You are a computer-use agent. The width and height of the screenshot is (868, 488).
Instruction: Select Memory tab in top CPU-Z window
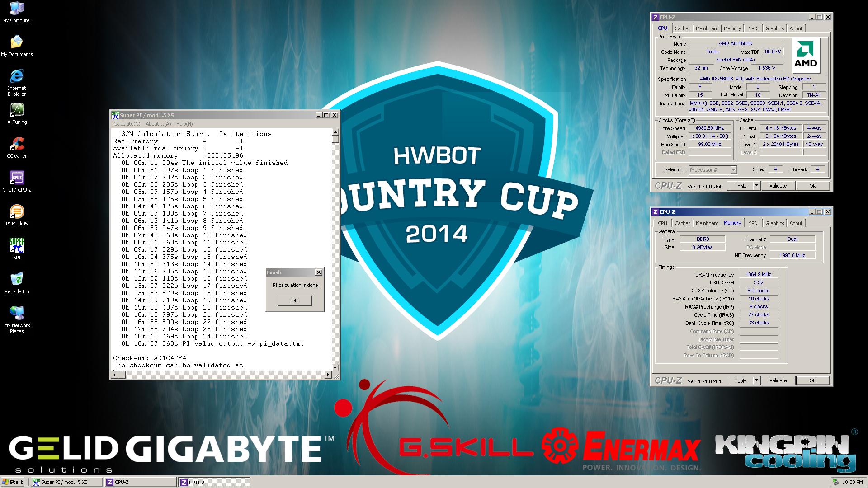tap(732, 28)
